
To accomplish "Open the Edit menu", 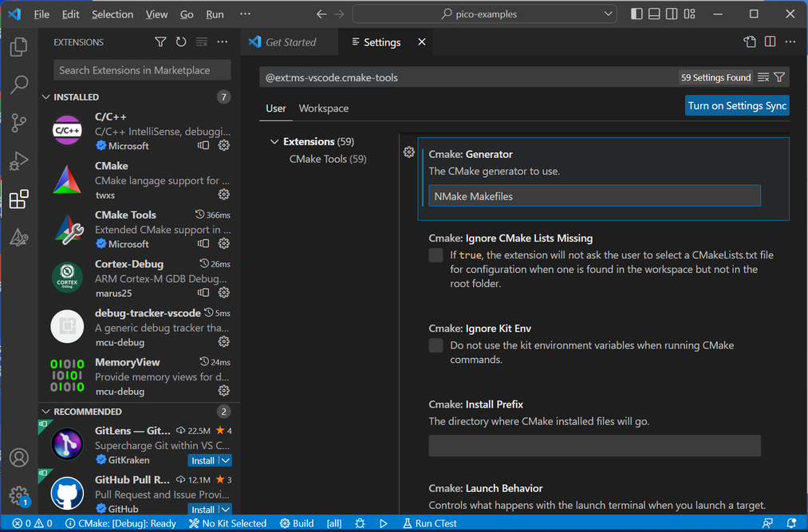I will point(71,14).
